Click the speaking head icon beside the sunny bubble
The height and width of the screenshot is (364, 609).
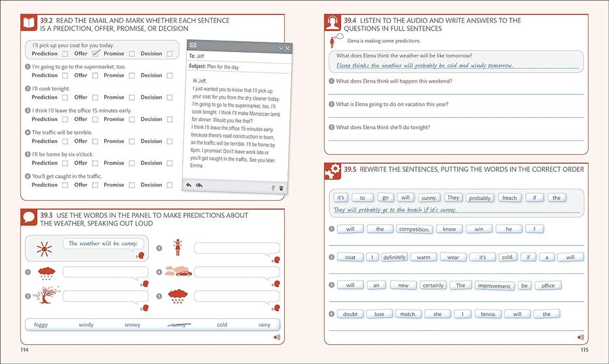(140, 255)
